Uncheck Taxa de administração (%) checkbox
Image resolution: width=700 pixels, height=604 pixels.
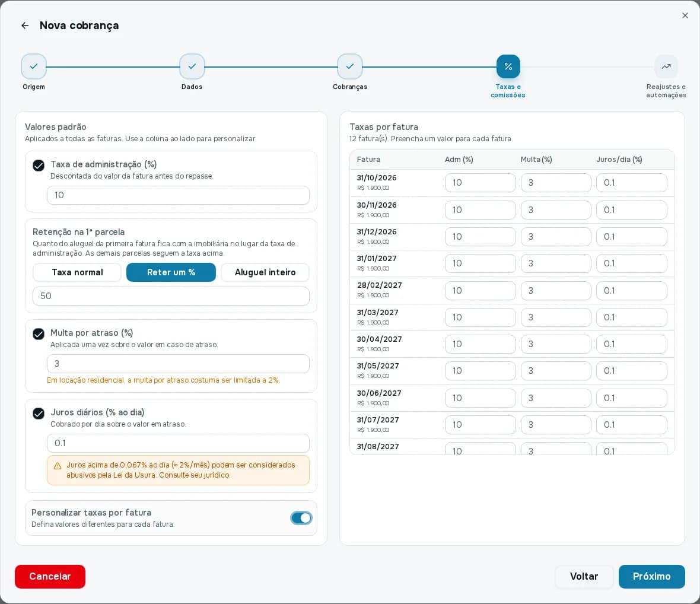pos(39,166)
